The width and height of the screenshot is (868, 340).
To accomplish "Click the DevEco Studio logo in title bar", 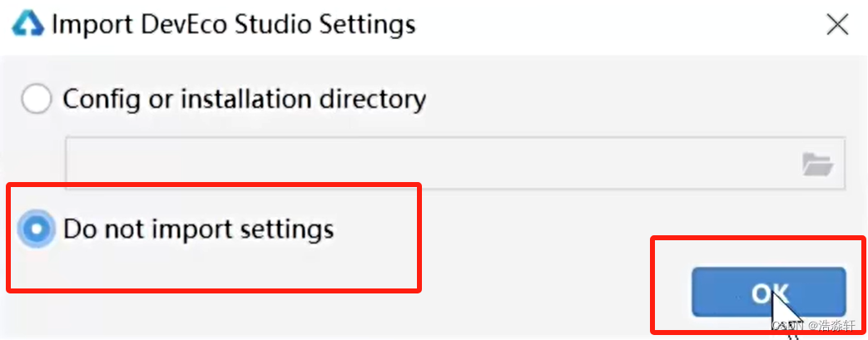I will [x=27, y=26].
